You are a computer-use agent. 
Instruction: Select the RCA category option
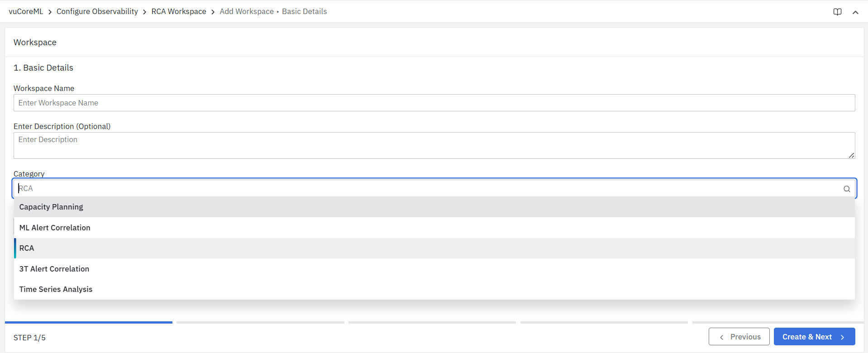click(x=27, y=248)
